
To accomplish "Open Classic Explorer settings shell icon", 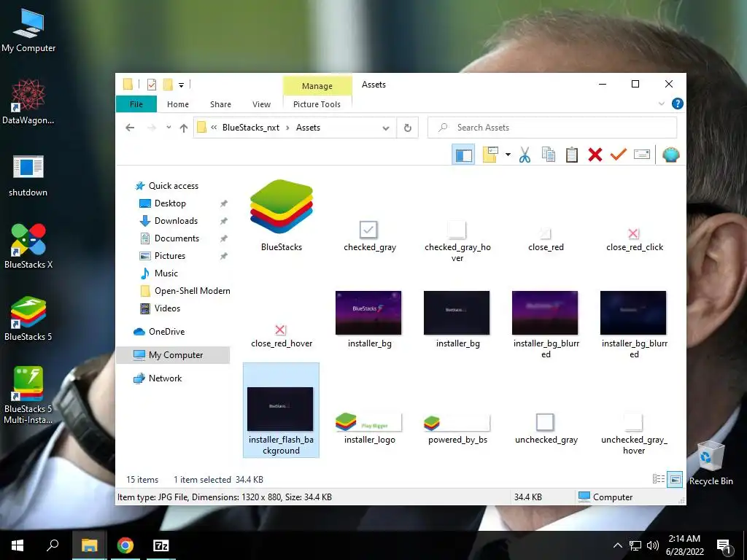I will pyautogui.click(x=671, y=155).
